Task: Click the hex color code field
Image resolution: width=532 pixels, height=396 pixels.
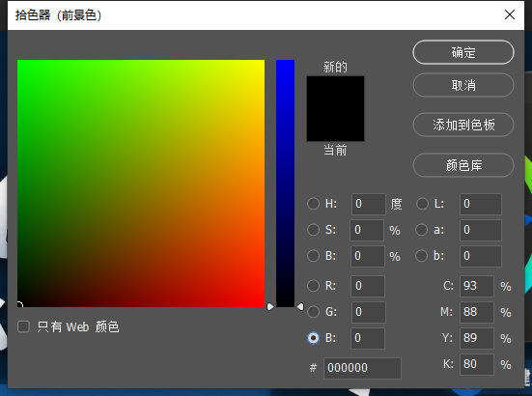Action: pos(362,368)
